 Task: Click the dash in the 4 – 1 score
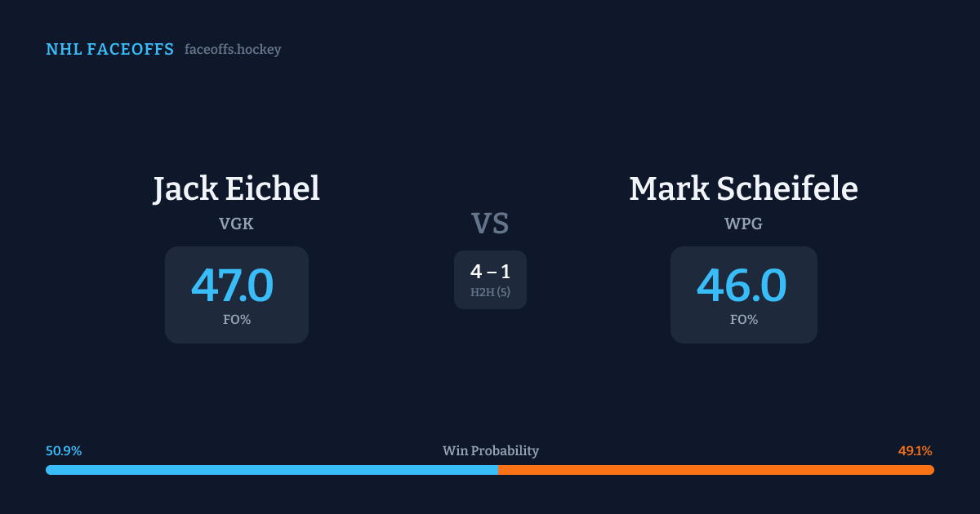point(491,273)
